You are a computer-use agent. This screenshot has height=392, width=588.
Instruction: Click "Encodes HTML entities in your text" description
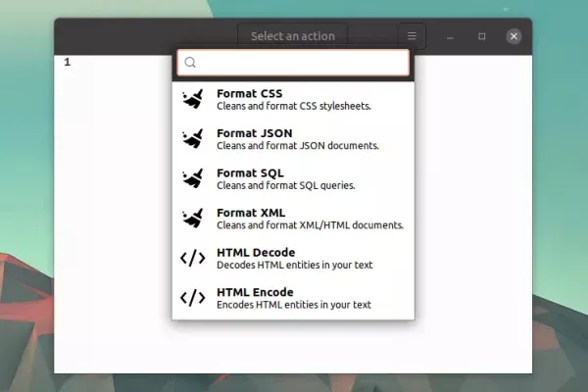point(294,305)
